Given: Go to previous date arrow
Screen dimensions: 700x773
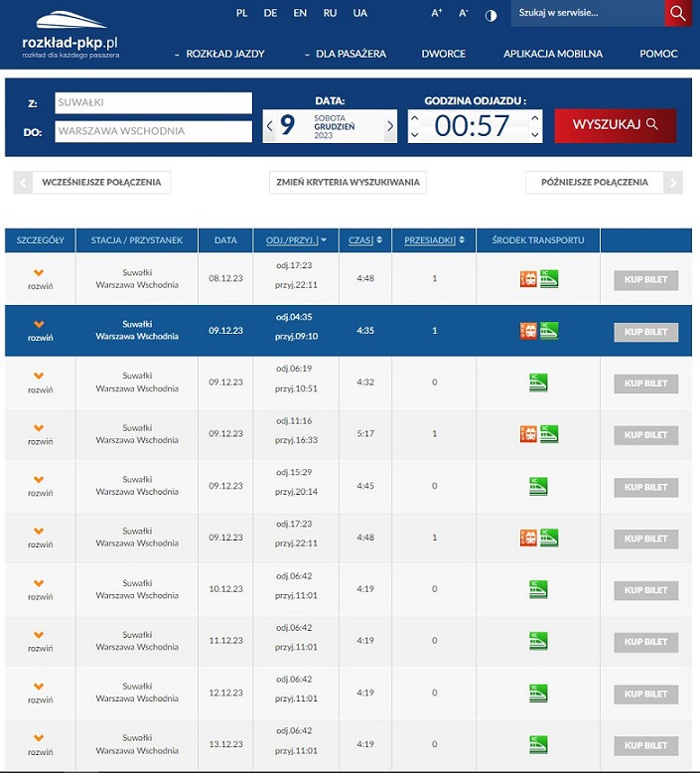Looking at the screenshot, I should point(269,126).
